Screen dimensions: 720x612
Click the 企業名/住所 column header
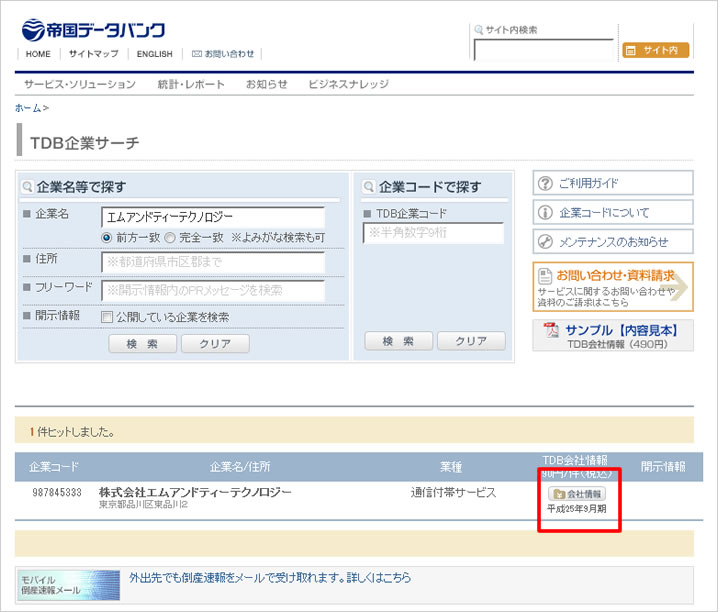(240, 467)
